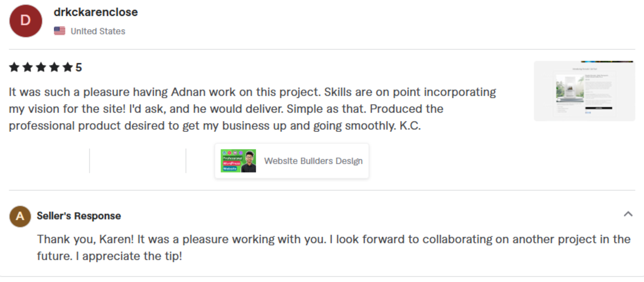Click the red D reviewer avatar
This screenshot has height=282, width=644.
26,21
